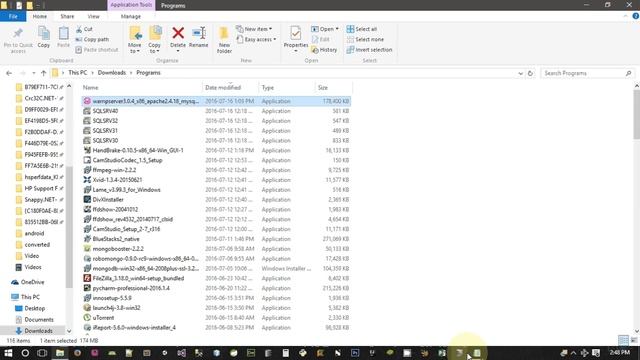
Task: Collapse the ribbon with chevron
Action: click(x=626, y=16)
